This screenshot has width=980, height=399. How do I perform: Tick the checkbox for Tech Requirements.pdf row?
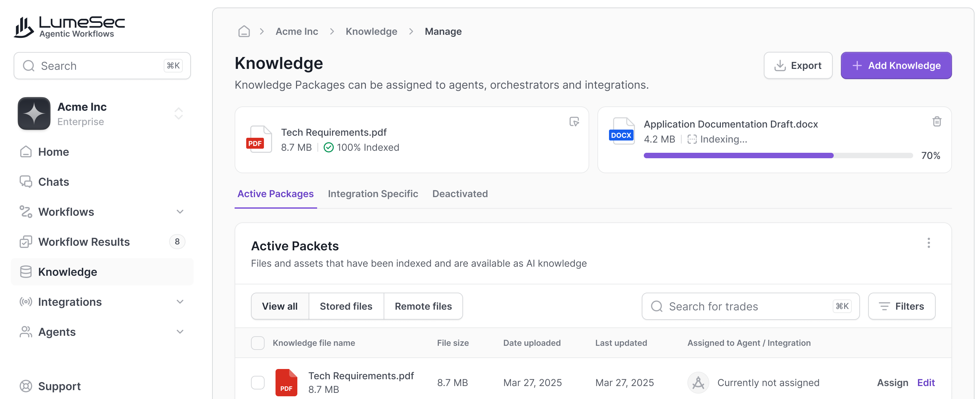(x=257, y=382)
